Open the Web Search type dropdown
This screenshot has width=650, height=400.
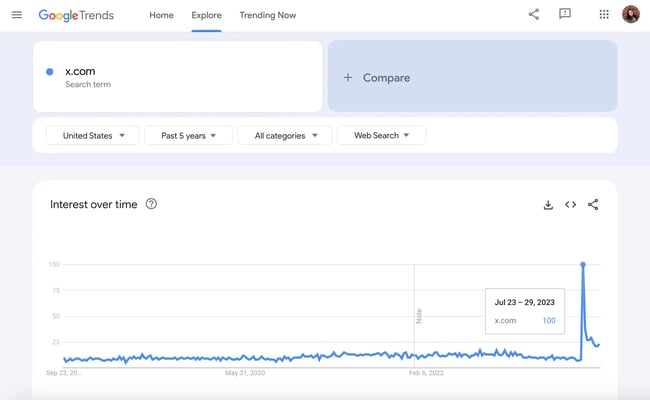pos(381,136)
